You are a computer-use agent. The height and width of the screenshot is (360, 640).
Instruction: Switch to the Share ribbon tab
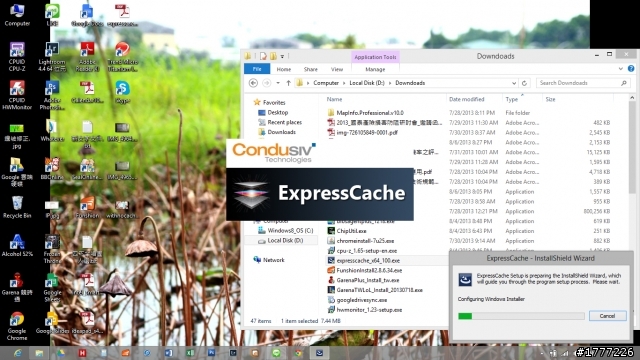click(x=311, y=69)
